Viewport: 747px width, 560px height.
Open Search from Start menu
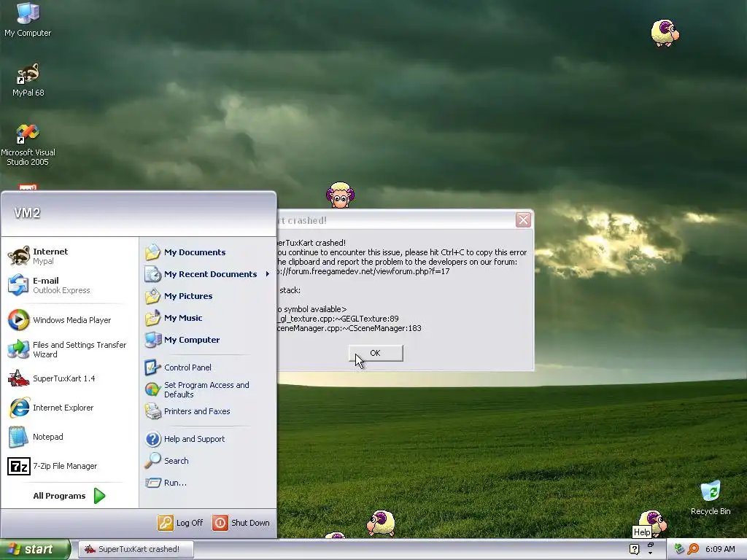(x=167, y=461)
